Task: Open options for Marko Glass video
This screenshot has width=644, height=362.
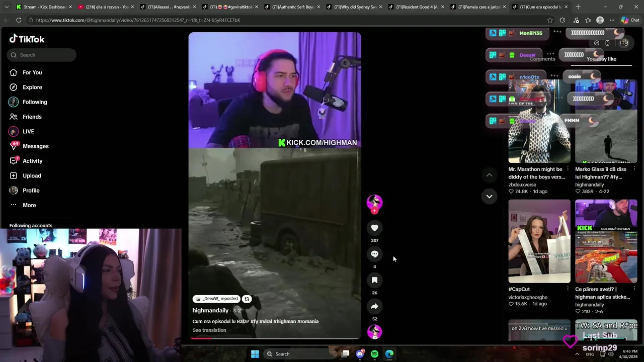Action: click(634, 169)
